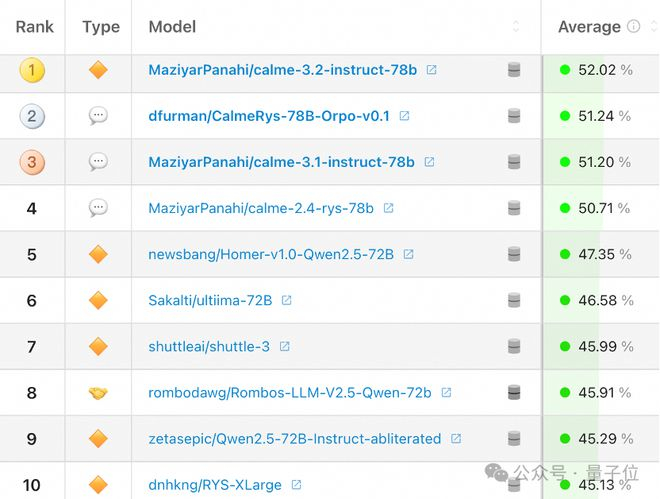Click database icon in CalmeRys-78B-Orpo-v0.1 row
This screenshot has width=660, height=499.
(514, 116)
